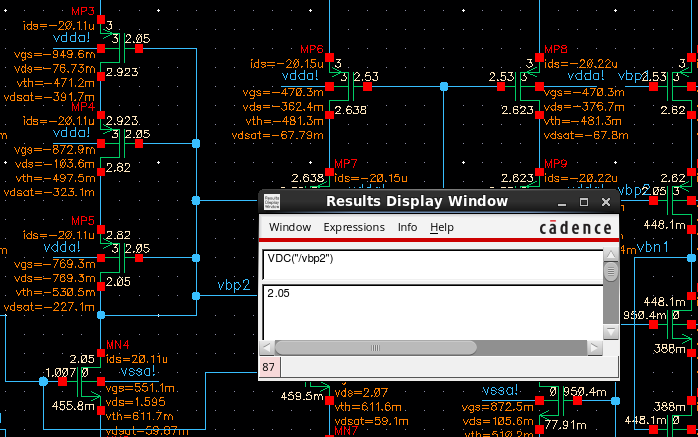Click the horizontal scrollbar right arrow
Screen dimensions: 698x437
(x=595, y=348)
